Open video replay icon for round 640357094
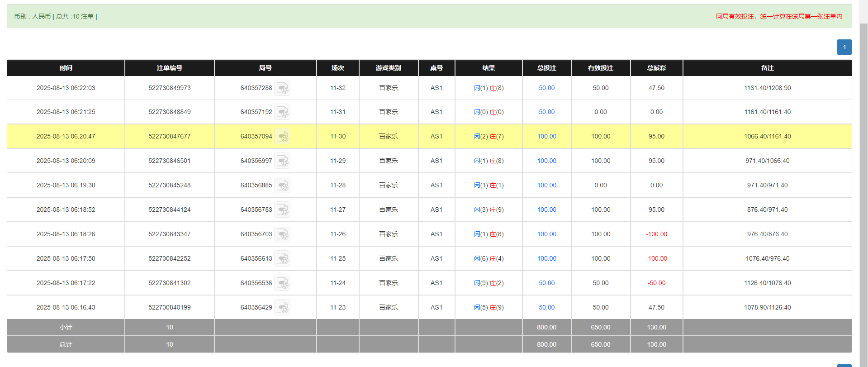 tap(282, 136)
